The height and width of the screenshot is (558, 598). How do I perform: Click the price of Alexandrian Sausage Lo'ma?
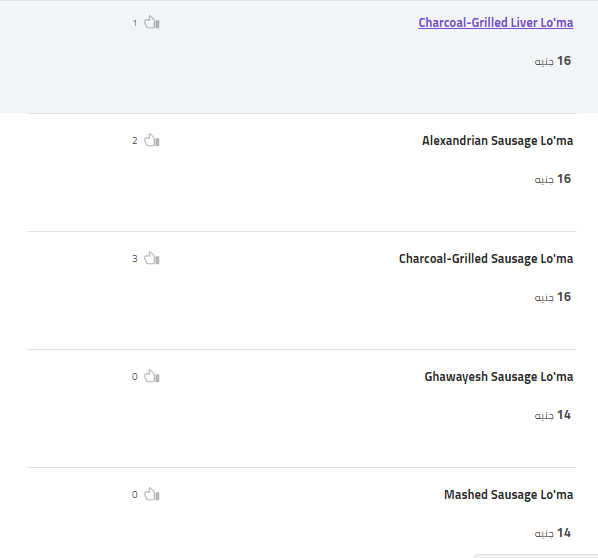[x=553, y=179]
